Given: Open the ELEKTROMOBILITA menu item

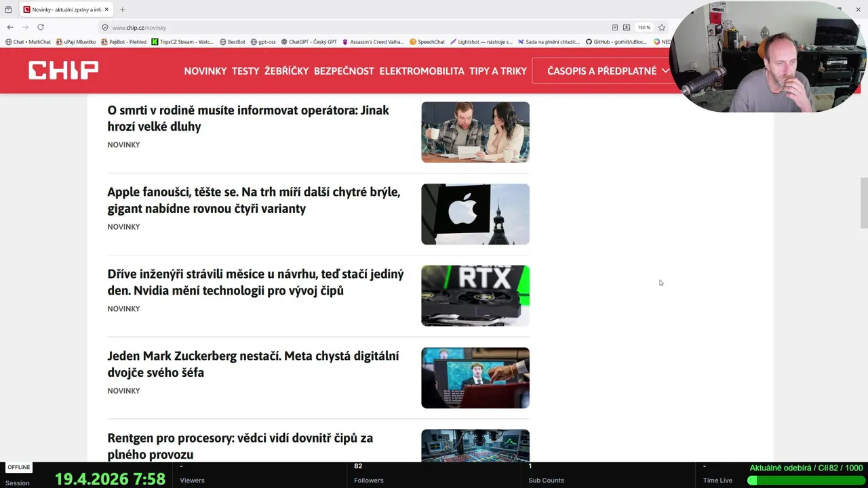Looking at the screenshot, I should point(422,70).
